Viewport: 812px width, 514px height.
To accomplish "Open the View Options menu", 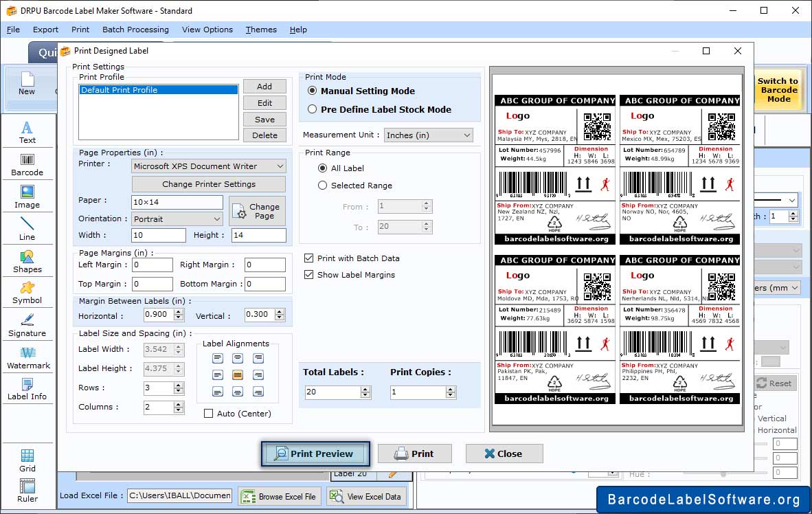I will tap(207, 30).
